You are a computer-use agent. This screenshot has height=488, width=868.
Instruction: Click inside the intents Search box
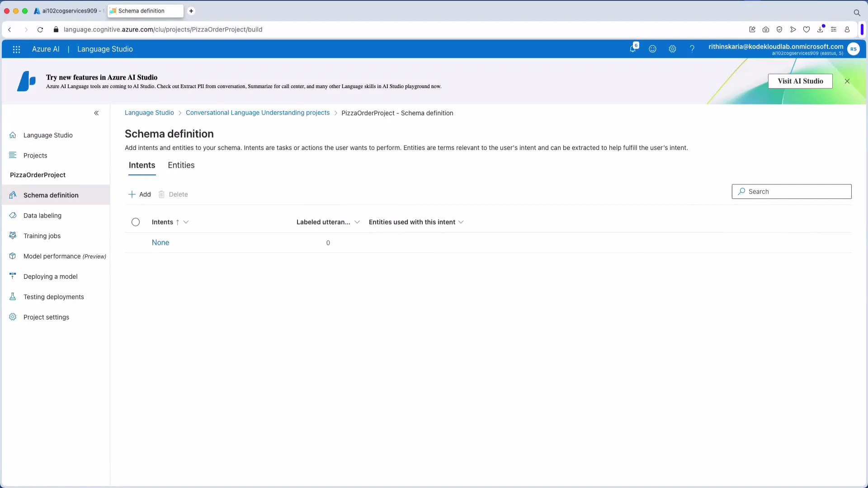791,191
